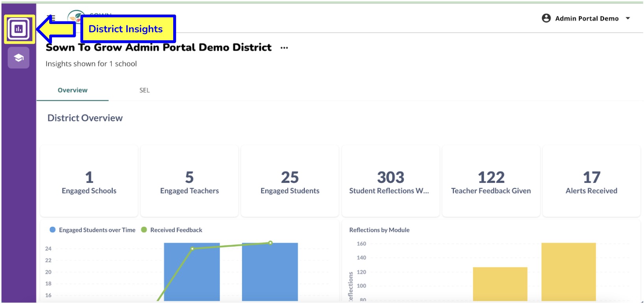Click the "District Overview" heading
This screenshot has width=644, height=304.
pos(85,118)
